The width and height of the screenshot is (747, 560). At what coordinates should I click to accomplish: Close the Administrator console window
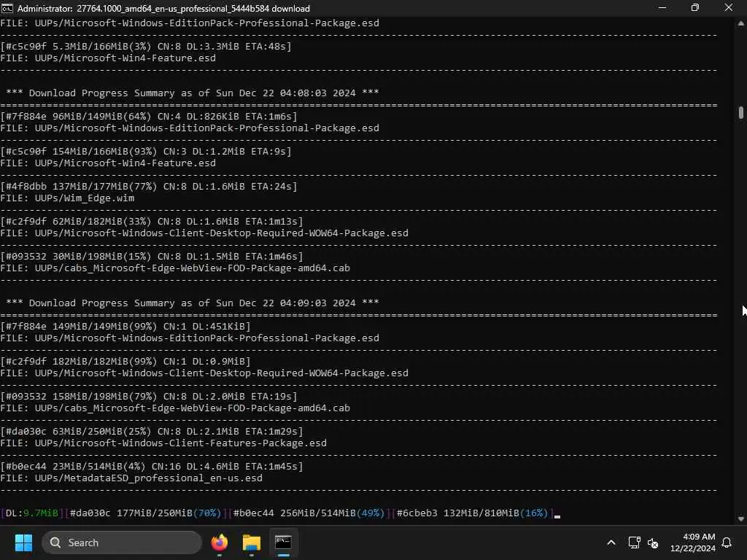point(729,8)
